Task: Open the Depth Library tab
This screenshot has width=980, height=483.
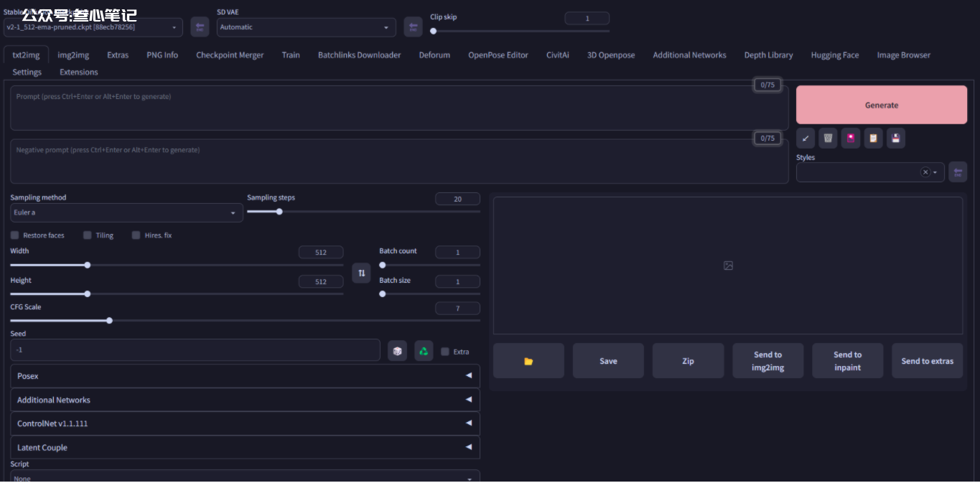Action: (x=768, y=55)
